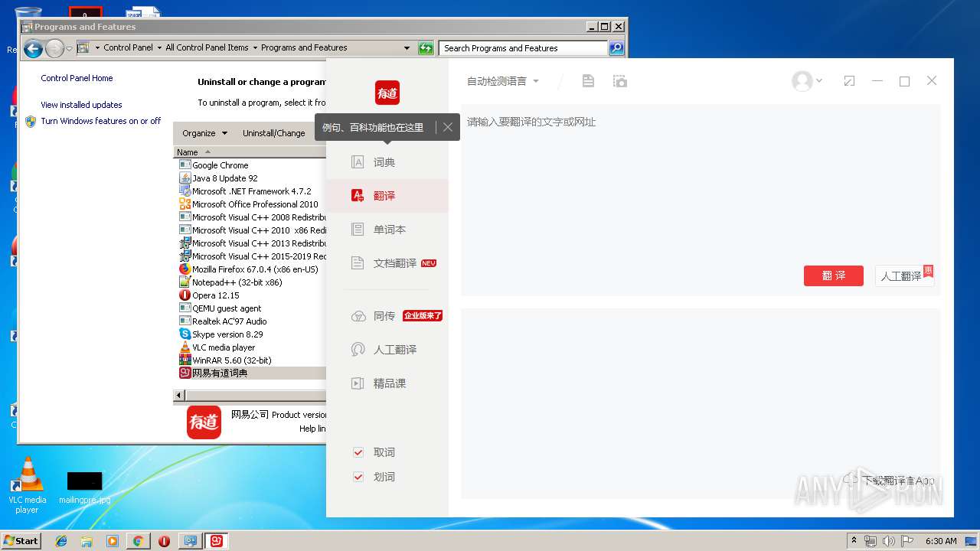Click Control Panel breadcrumb in address bar

pyautogui.click(x=128, y=47)
